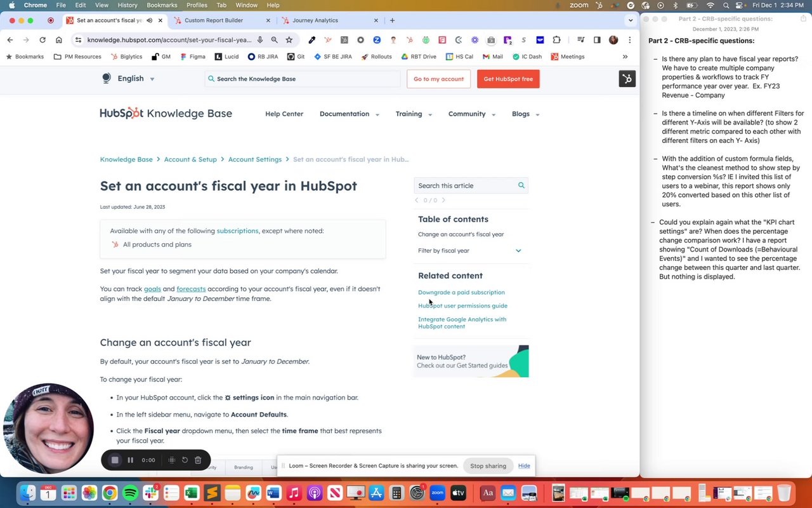Open the Zoom app in the dock
Image resolution: width=812 pixels, height=508 pixels.
(437, 493)
